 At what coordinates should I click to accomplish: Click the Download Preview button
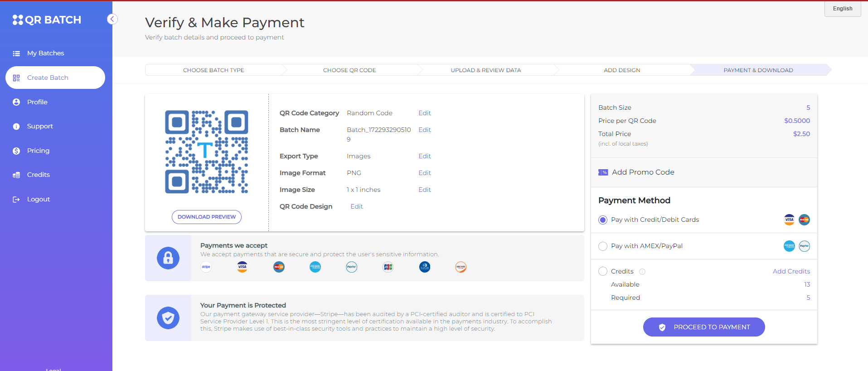tap(207, 217)
